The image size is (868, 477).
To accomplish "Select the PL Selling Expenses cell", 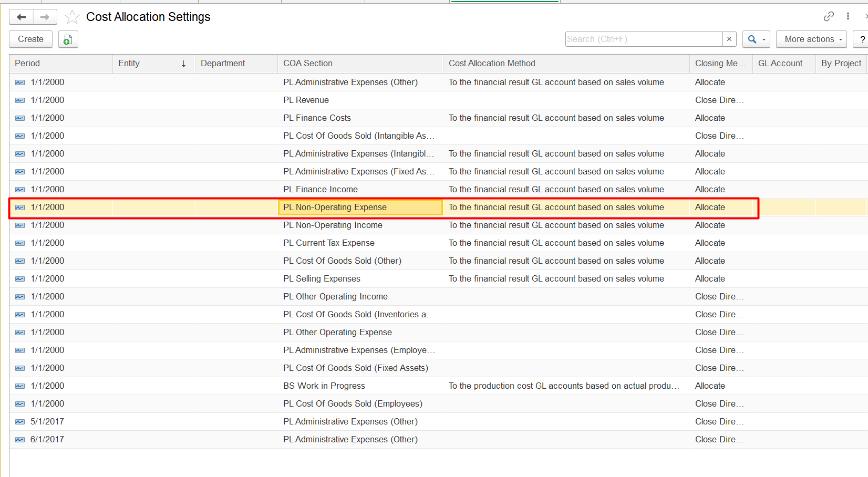I will click(322, 279).
